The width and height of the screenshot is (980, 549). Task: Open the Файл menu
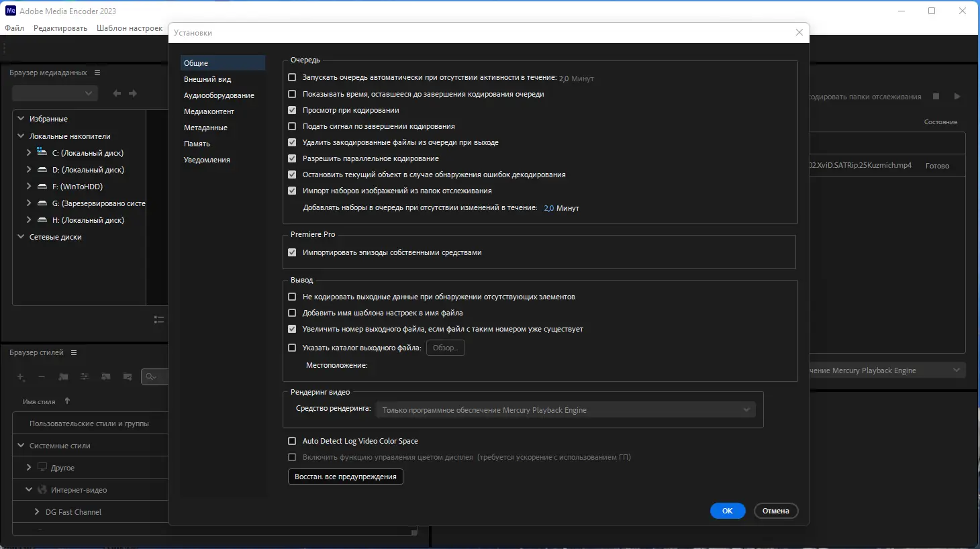pos(14,28)
